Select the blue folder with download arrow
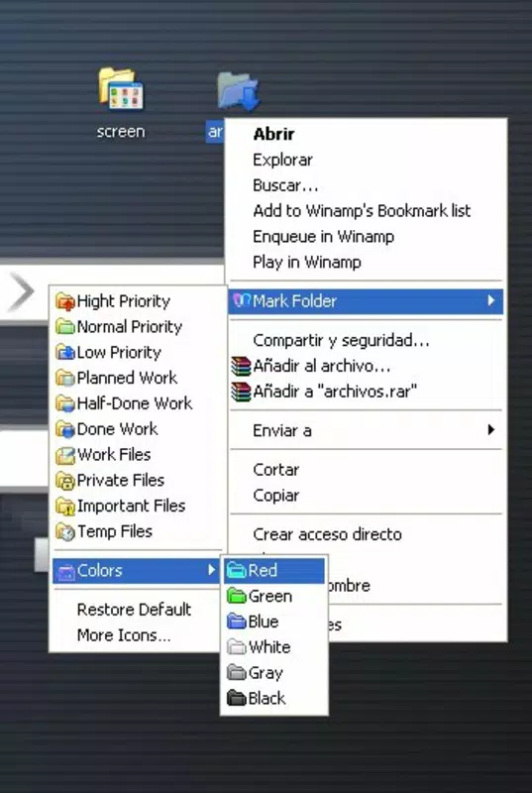This screenshot has height=793, width=532. pos(239,91)
